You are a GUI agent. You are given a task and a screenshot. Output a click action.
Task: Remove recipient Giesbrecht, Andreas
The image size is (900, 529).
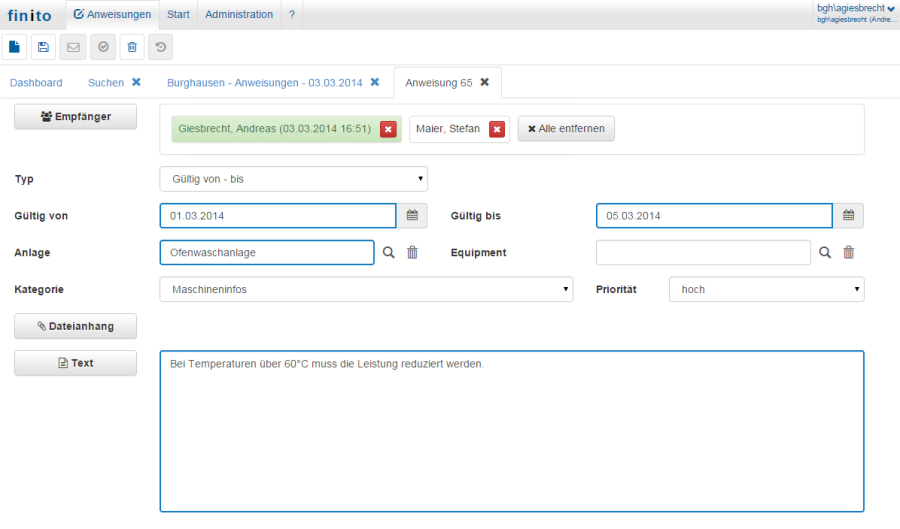388,129
